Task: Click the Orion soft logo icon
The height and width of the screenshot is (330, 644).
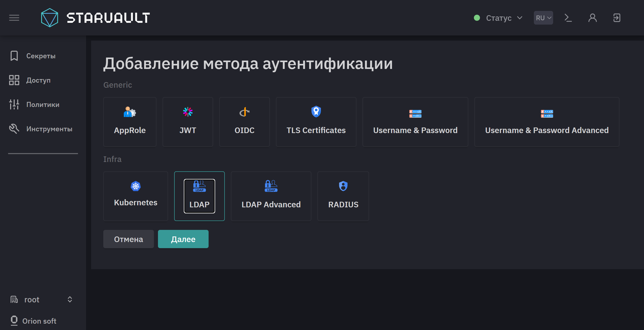Action: click(14, 321)
